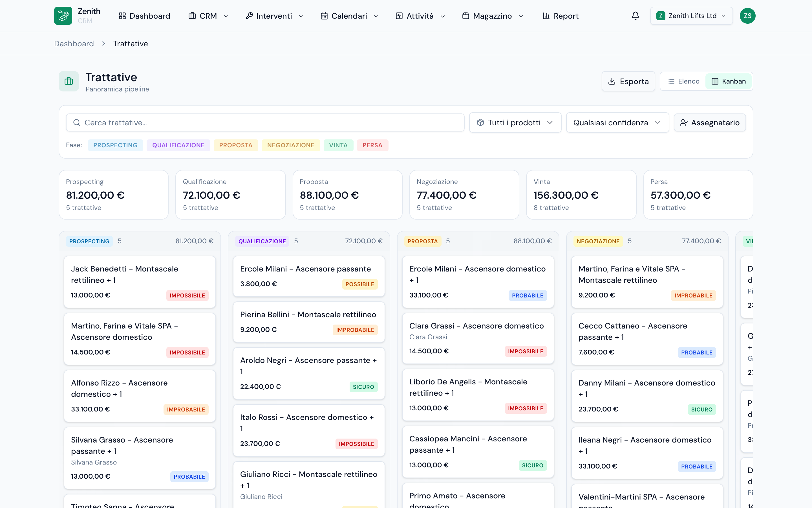Screen dimensions: 812x508
Task: Open Cecco Cattaneo Ascensore passante deal
Action: coord(647,339)
